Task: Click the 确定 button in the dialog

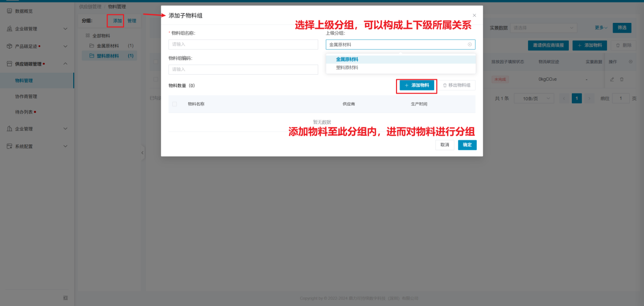Action: click(x=467, y=145)
